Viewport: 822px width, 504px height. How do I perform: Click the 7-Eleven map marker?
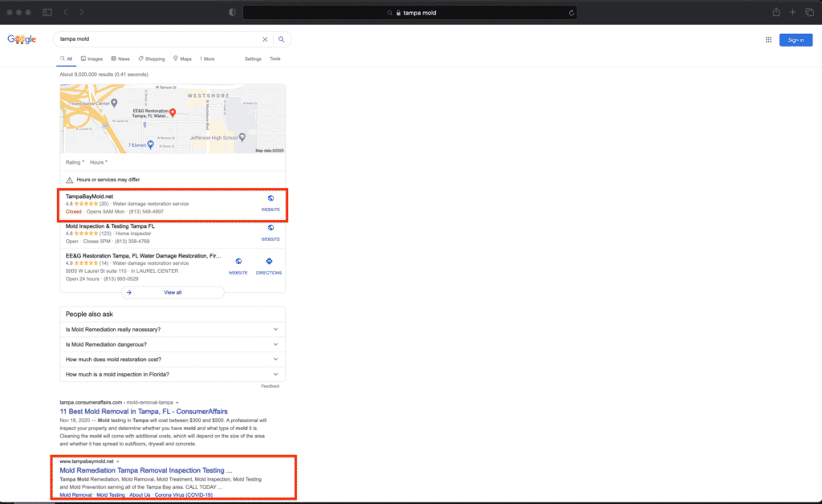(150, 144)
